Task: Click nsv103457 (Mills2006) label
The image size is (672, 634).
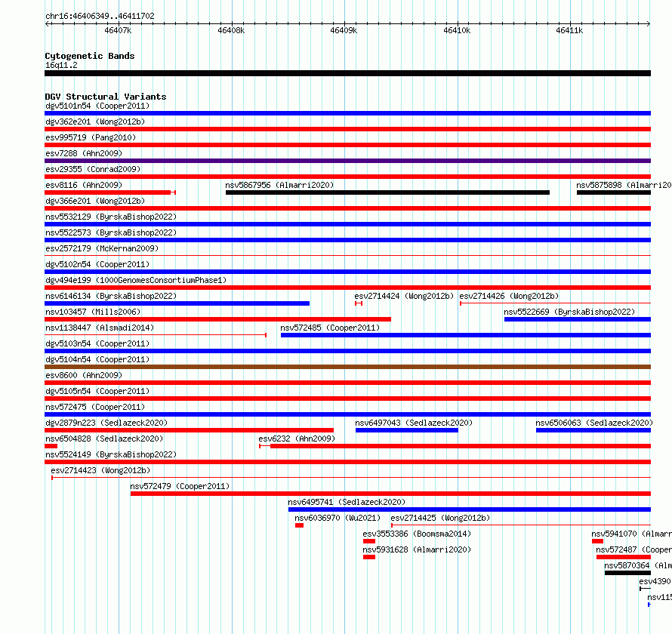Action: pos(93,312)
